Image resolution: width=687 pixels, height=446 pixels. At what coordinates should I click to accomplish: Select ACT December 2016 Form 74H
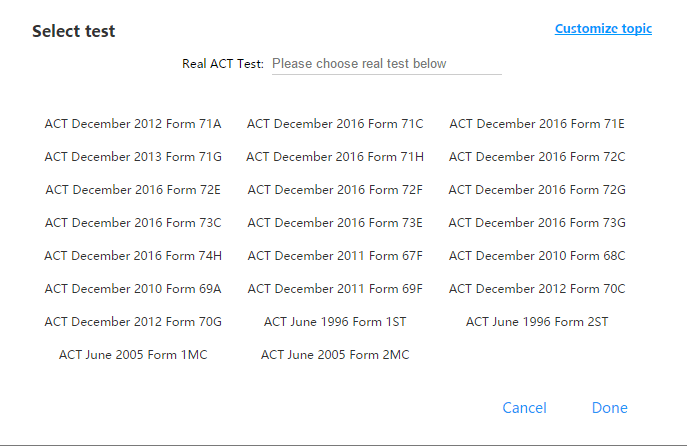[133, 256]
